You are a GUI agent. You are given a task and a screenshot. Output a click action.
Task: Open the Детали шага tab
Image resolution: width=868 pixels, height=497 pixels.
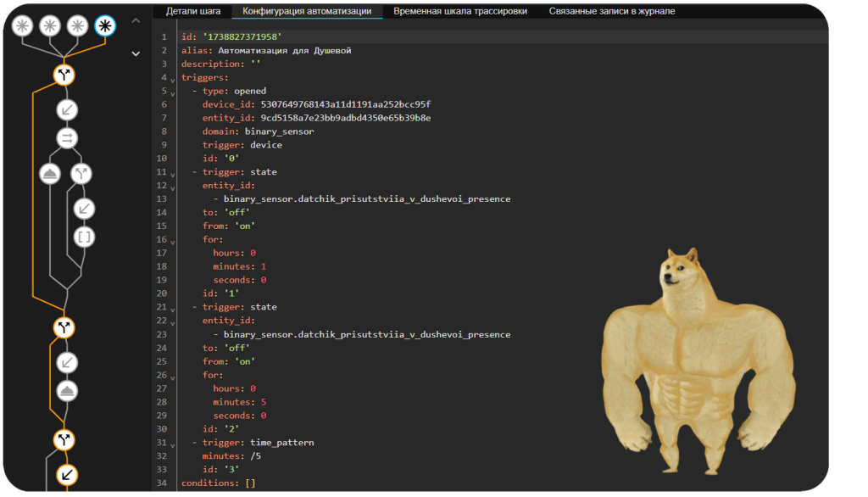193,11
